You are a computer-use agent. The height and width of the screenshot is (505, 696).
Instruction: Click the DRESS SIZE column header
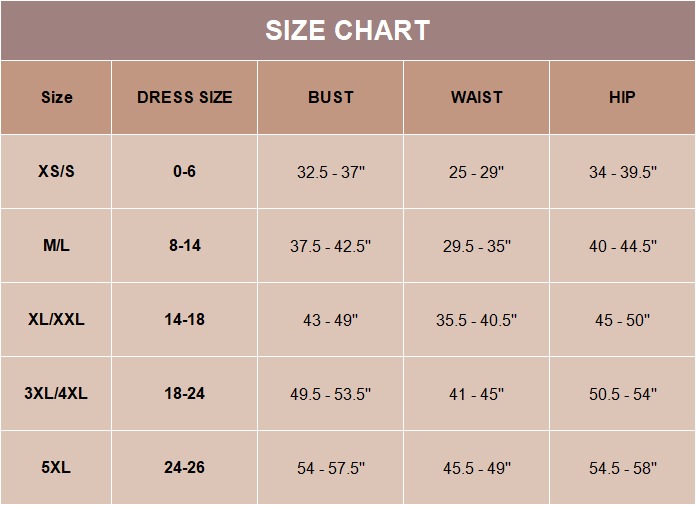[184, 98]
